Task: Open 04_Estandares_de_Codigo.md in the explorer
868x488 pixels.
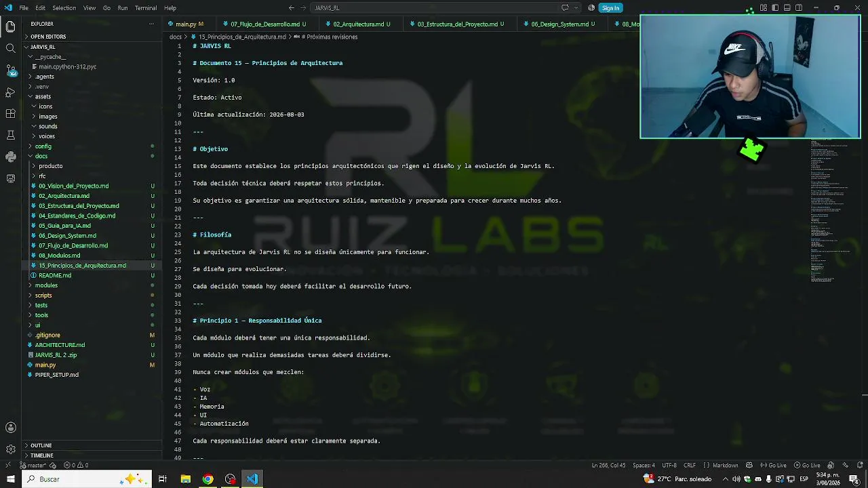Action: point(92,216)
